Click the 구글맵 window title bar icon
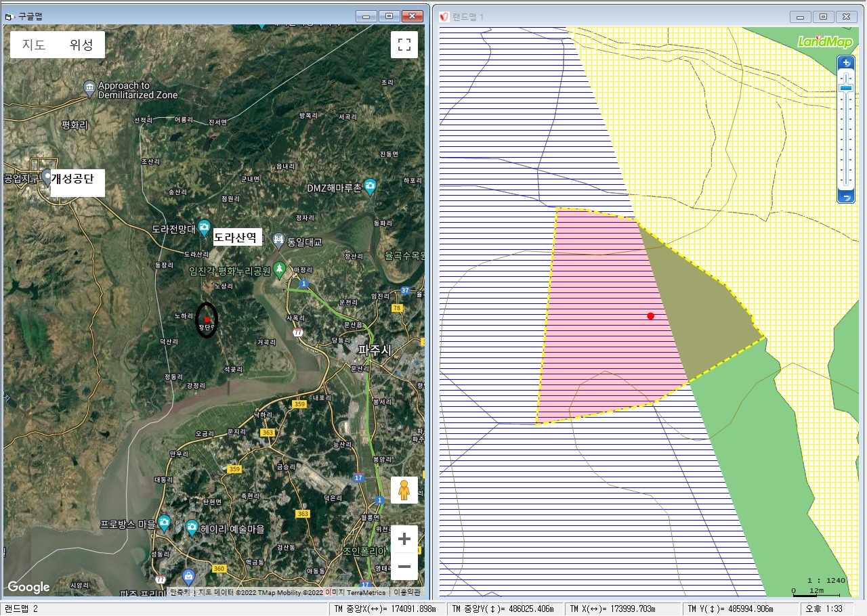Screen dimensions: 867x616 9,16
